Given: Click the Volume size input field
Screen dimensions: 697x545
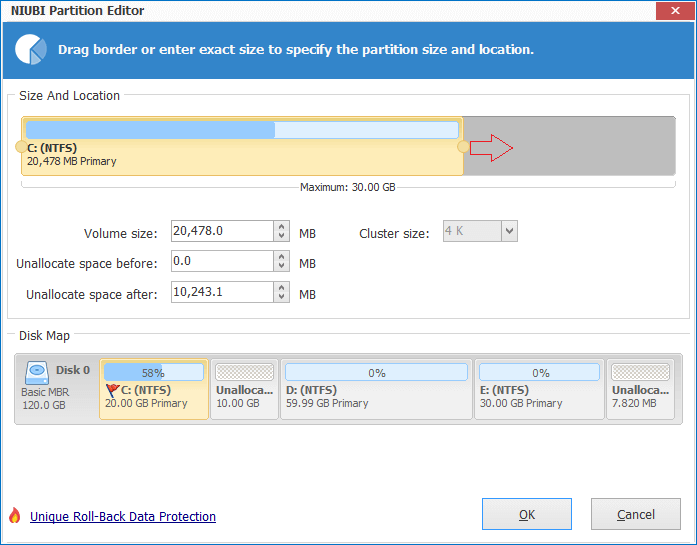Looking at the screenshot, I should [x=222, y=231].
